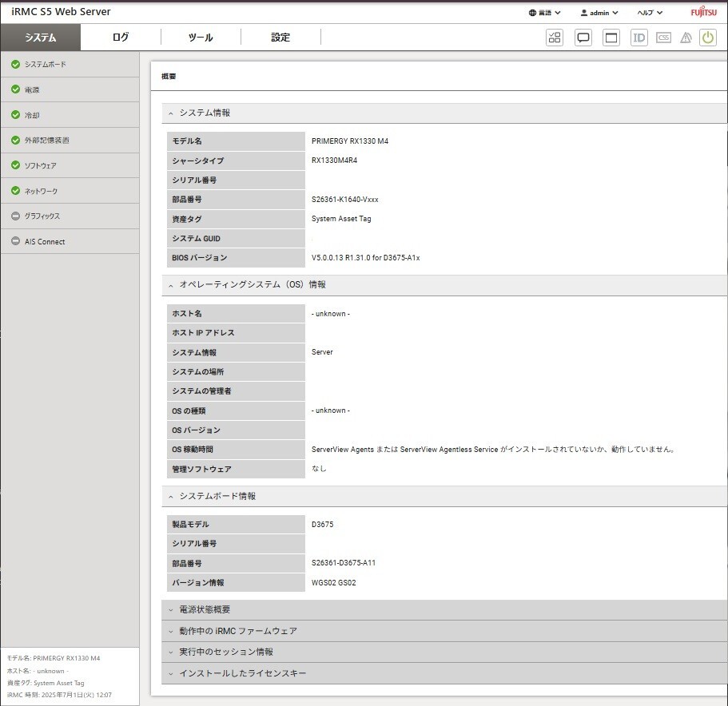Click the Server system information value

pos(322,352)
